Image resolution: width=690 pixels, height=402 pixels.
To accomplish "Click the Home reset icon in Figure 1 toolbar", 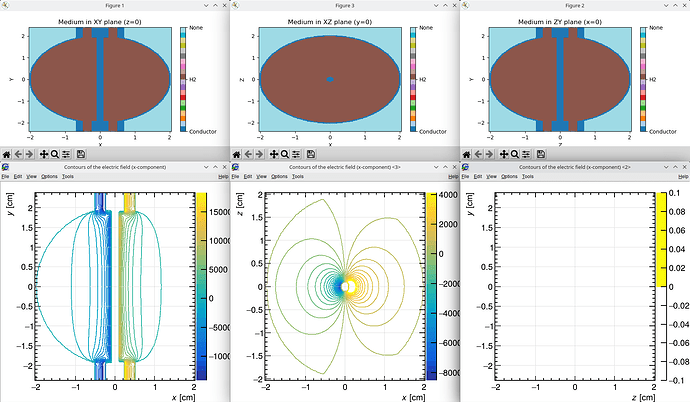I will (x=6, y=154).
